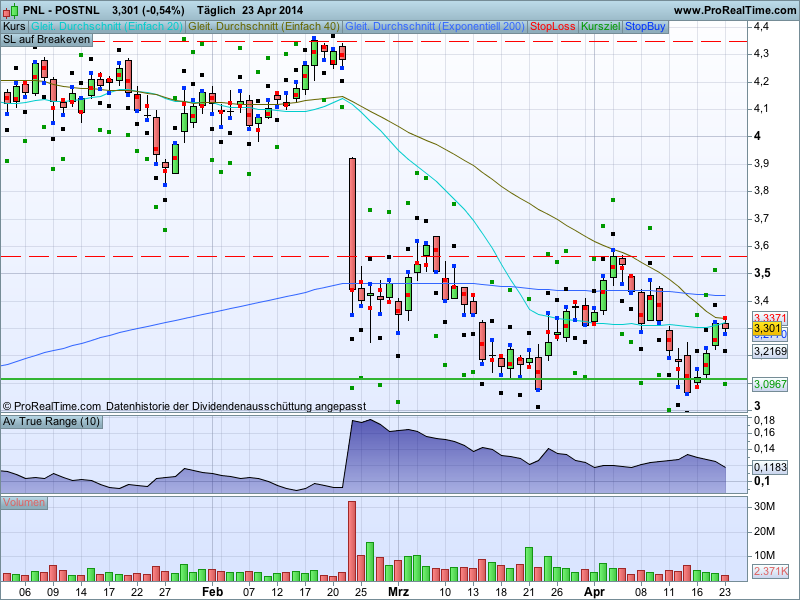The width and height of the screenshot is (800, 600).
Task: Toggle the Kursziel indicator label
Action: 600,25
